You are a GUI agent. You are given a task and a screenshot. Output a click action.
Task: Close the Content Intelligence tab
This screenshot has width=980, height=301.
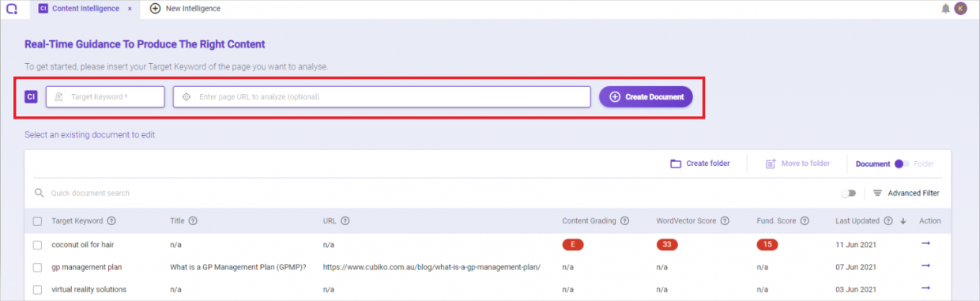pos(130,9)
